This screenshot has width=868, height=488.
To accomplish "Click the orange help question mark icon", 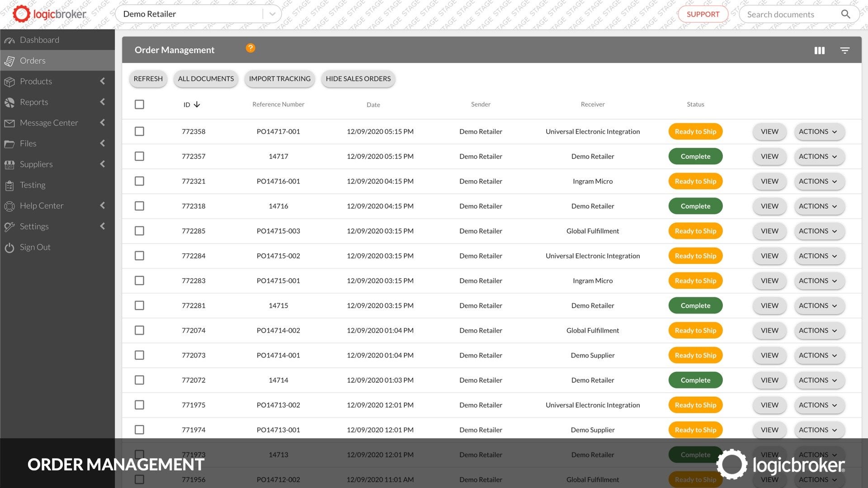I will (x=250, y=48).
